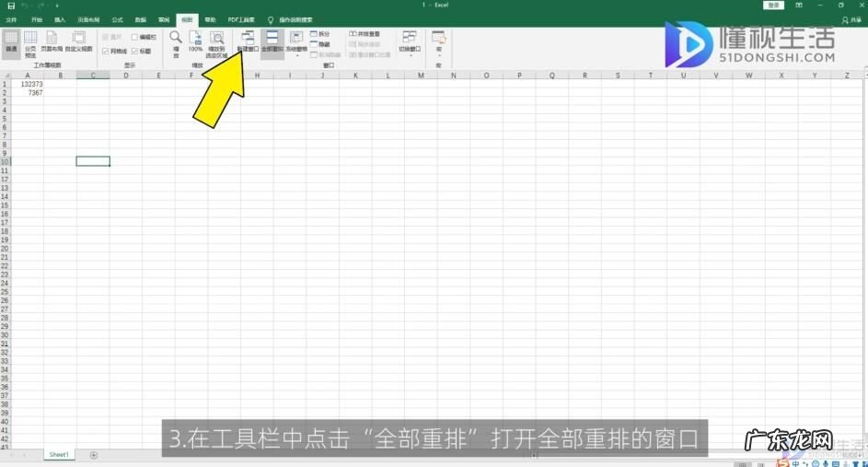Select row 10 header
This screenshot has width=868, height=467.
(x=5, y=162)
